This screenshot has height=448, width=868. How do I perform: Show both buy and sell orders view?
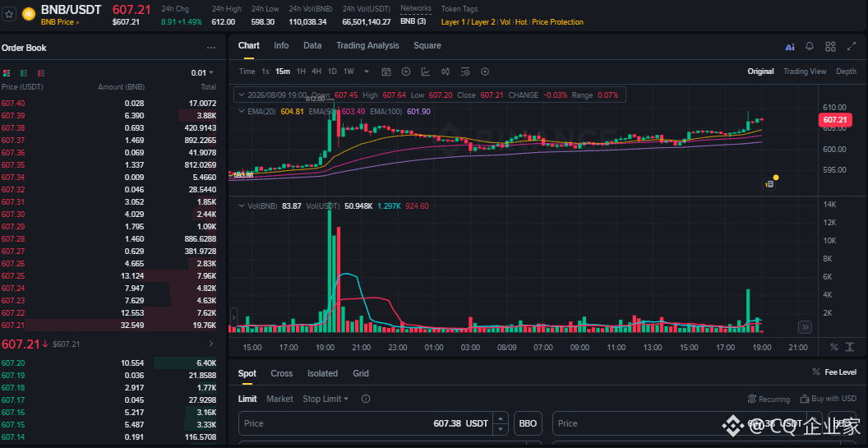coord(7,73)
